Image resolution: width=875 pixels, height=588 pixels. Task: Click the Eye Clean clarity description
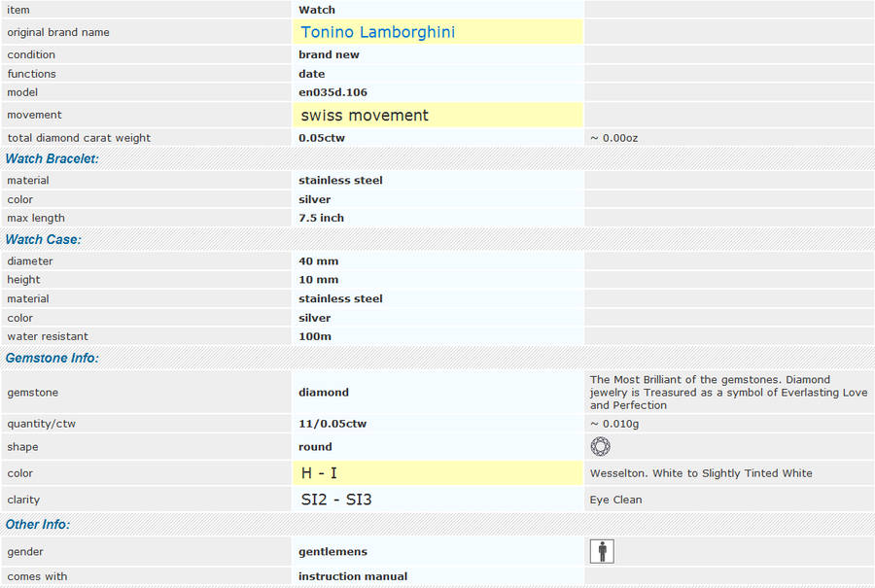coord(615,500)
